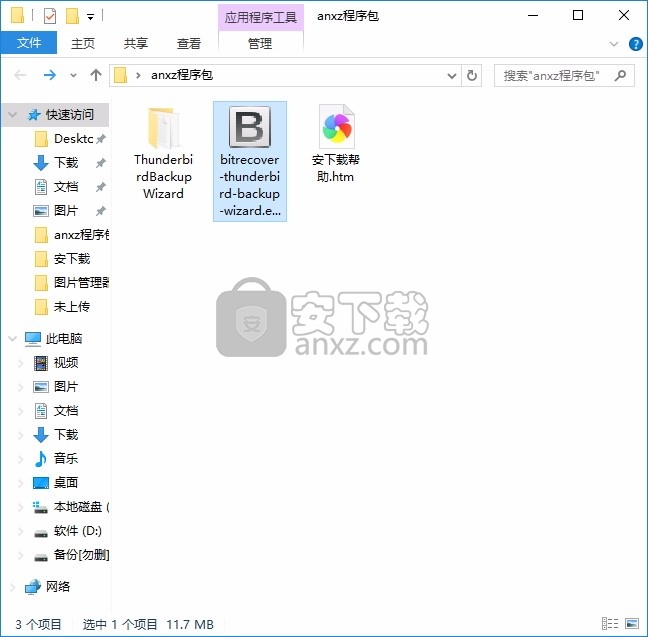Expand the 软件 (D:) tree node
This screenshot has width=648, height=637.
[20, 531]
